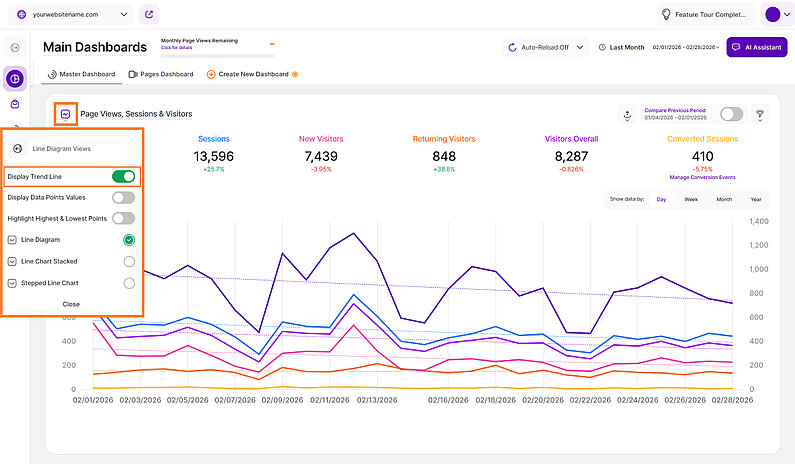Screen dimensions: 795x464
Task: Select the Line Chart Stacked radio button
Action: click(x=129, y=261)
